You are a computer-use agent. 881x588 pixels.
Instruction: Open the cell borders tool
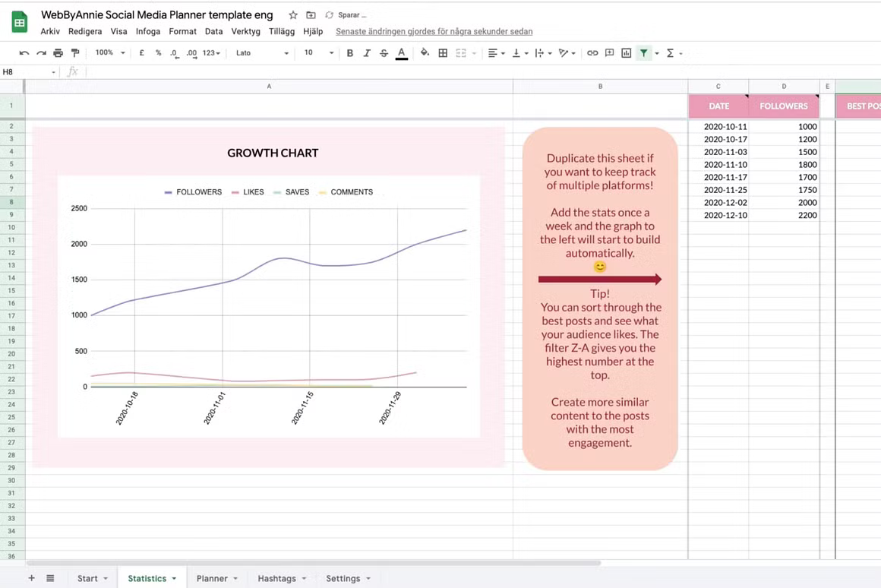(443, 53)
